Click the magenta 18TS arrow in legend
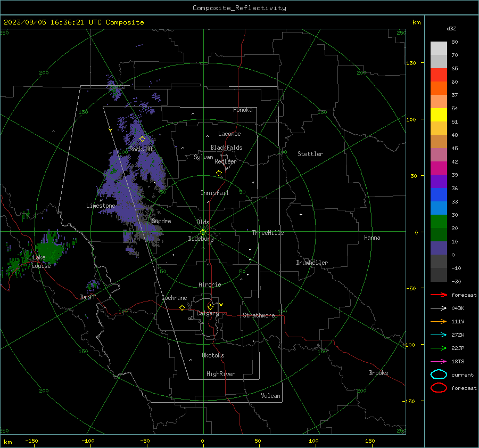 coord(439,361)
